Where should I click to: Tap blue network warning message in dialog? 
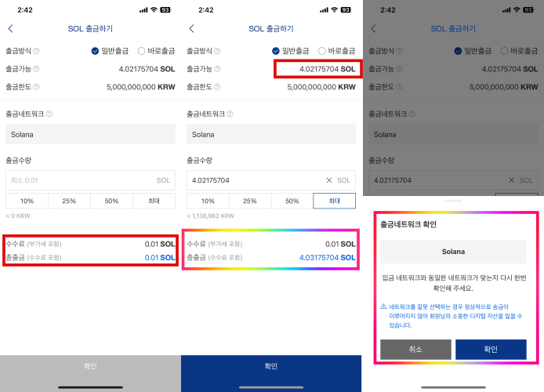click(455, 316)
